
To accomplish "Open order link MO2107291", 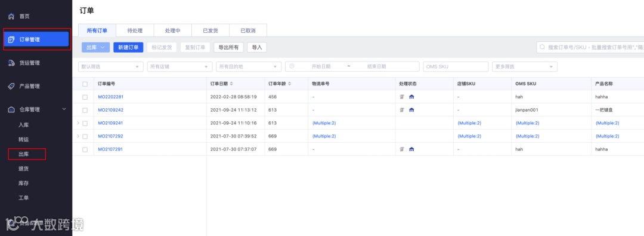I will pyautogui.click(x=110, y=149).
